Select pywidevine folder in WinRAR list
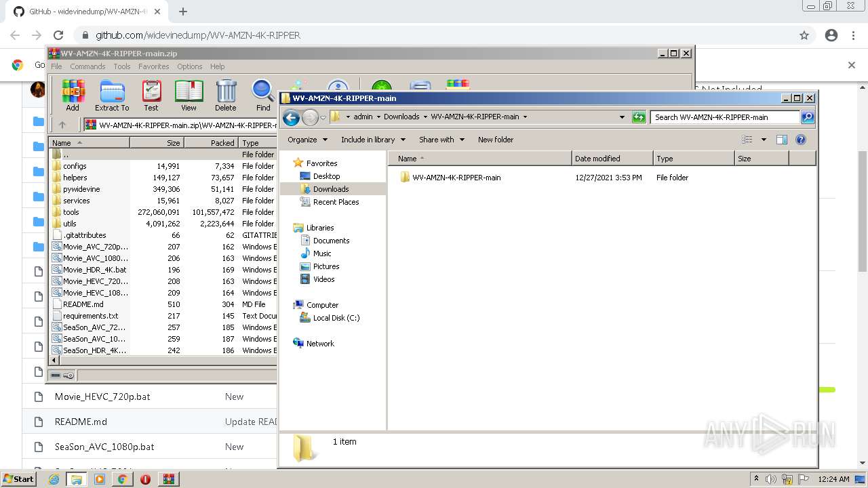Image resolution: width=868 pixels, height=488 pixels. (81, 189)
